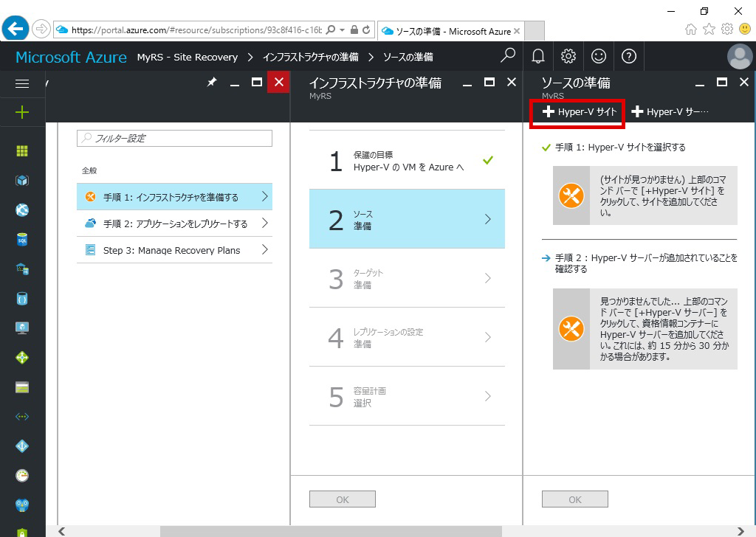Open インフラストラクチャの準備 breadcrumb
The image size is (756, 537).
point(311,58)
